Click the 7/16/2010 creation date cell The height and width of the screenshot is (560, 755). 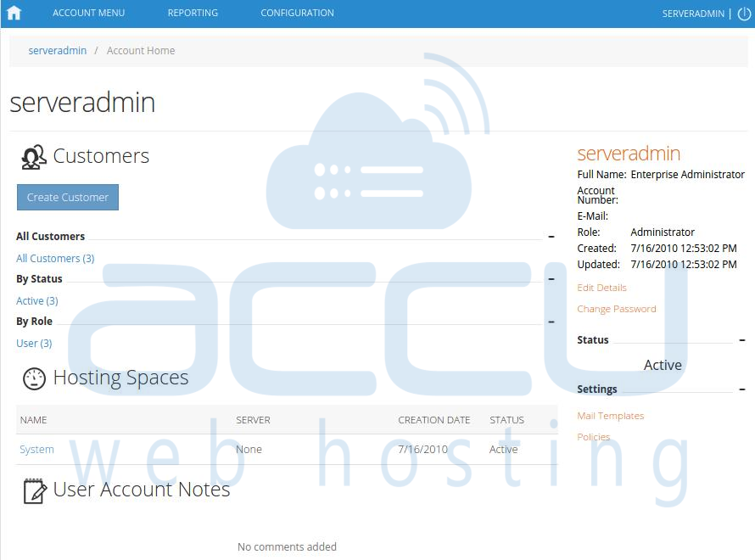(x=422, y=449)
